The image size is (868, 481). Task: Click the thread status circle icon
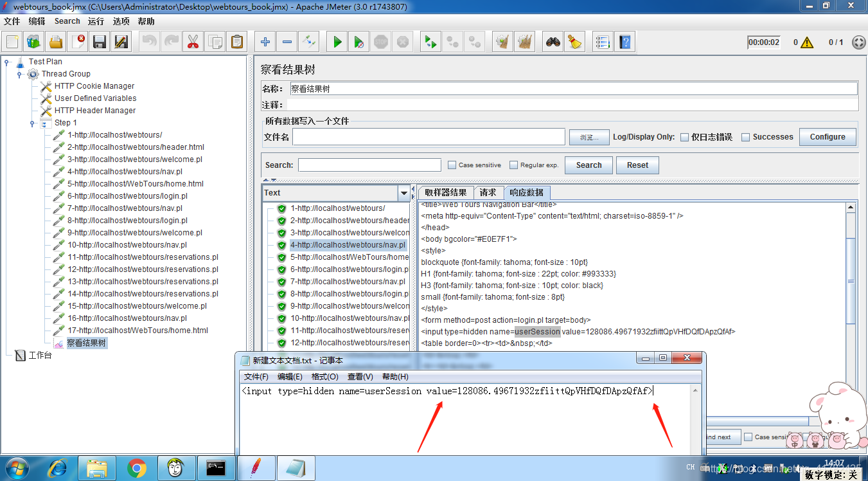point(858,42)
